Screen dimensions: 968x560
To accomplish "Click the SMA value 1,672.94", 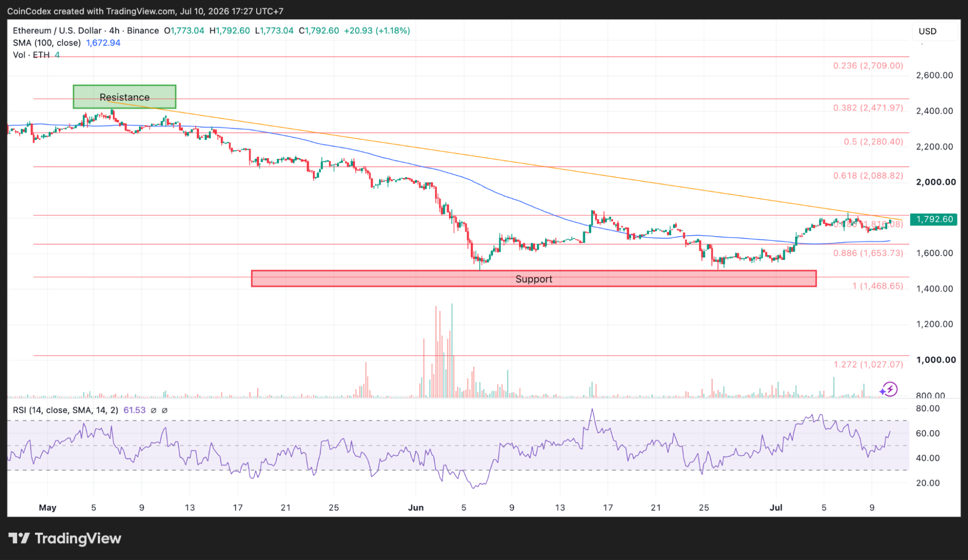I will (103, 43).
